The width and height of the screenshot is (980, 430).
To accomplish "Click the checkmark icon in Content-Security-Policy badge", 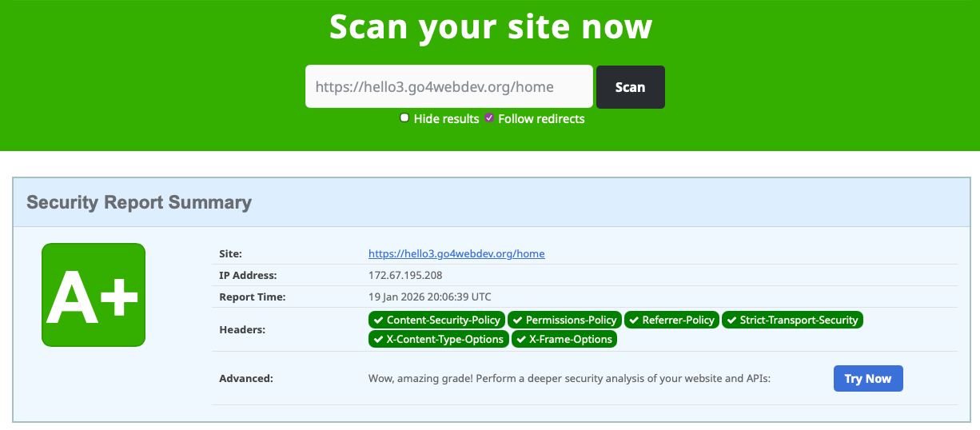I will click(x=378, y=320).
